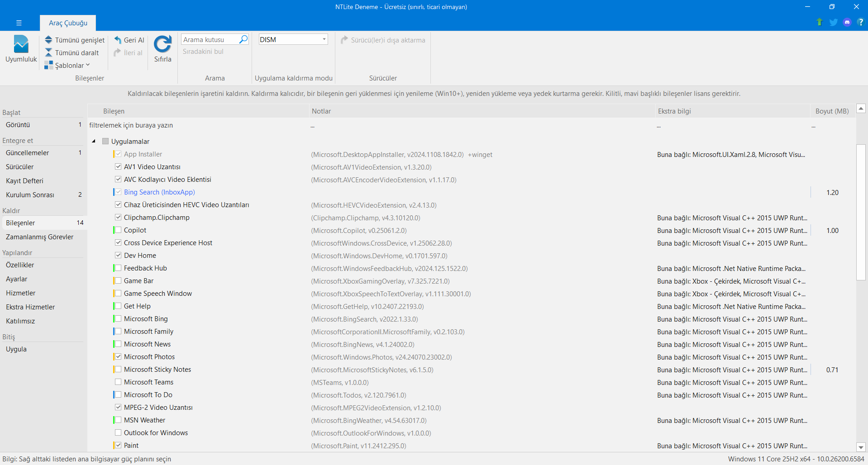868x465 pixels.
Task: Reset components with the Sıfırla icon
Action: pyautogui.click(x=162, y=44)
